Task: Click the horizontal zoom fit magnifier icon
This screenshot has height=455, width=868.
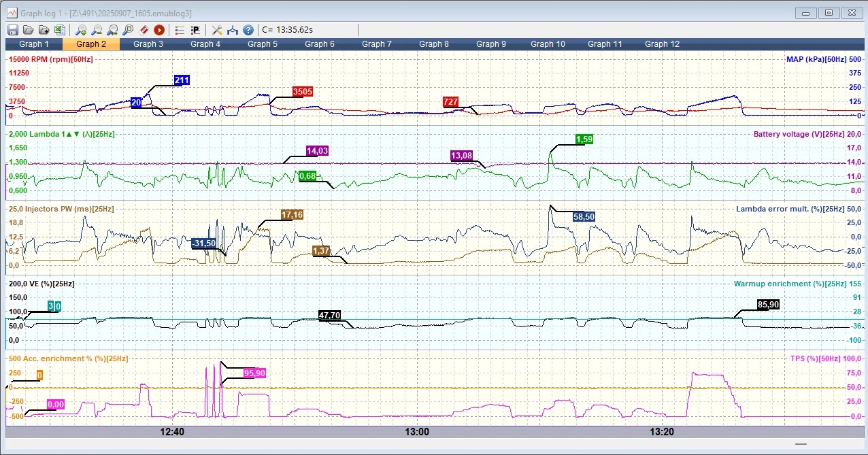Action: (112, 30)
